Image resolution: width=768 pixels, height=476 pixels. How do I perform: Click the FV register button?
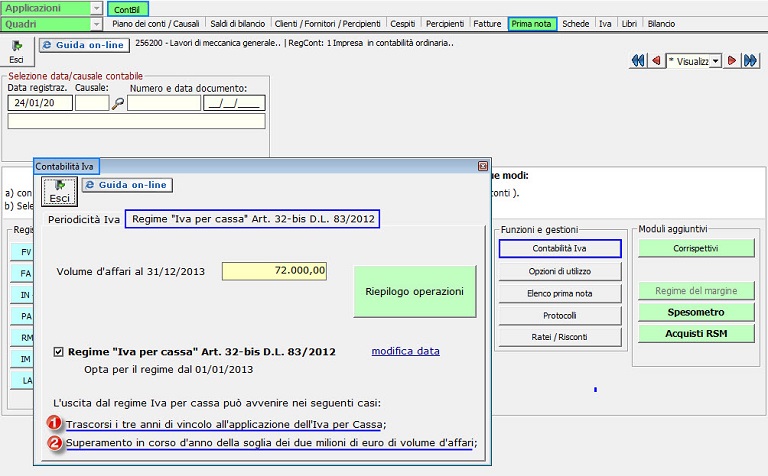22,252
